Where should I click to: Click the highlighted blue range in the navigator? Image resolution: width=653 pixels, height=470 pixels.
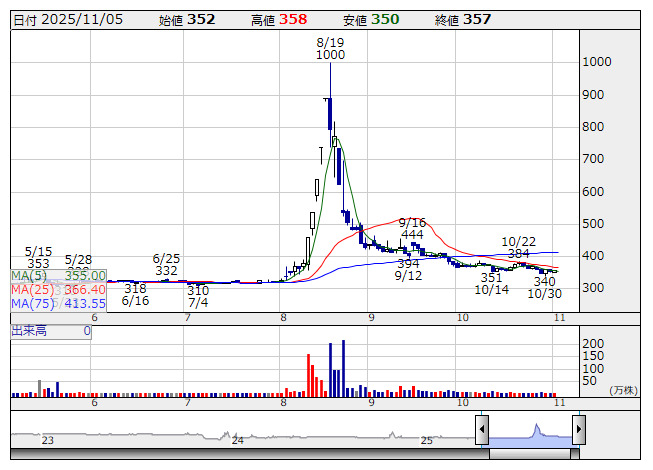[x=530, y=432]
